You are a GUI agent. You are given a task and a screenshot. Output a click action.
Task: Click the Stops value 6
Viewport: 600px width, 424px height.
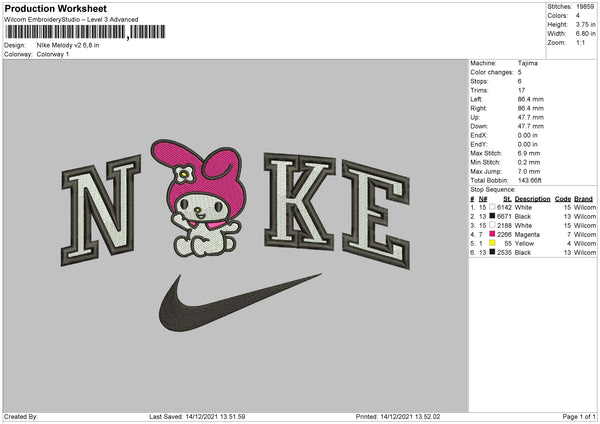pyautogui.click(x=520, y=81)
